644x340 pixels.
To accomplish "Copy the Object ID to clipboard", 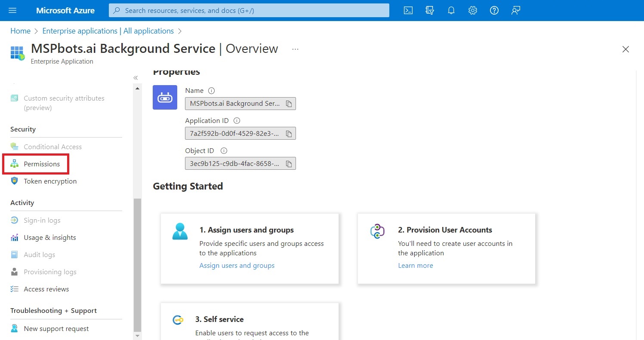I will (289, 164).
